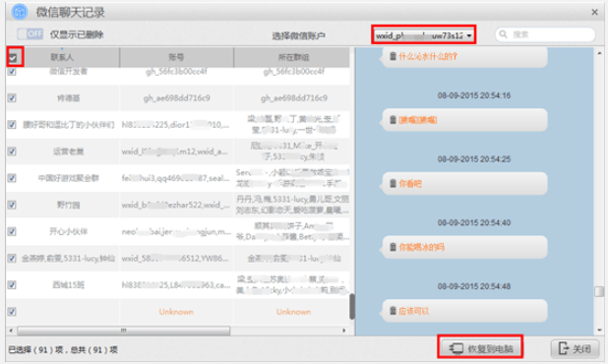Sort by the 账号 column header
Image resolution: width=608 pixels, height=364 pixels.
click(x=176, y=57)
